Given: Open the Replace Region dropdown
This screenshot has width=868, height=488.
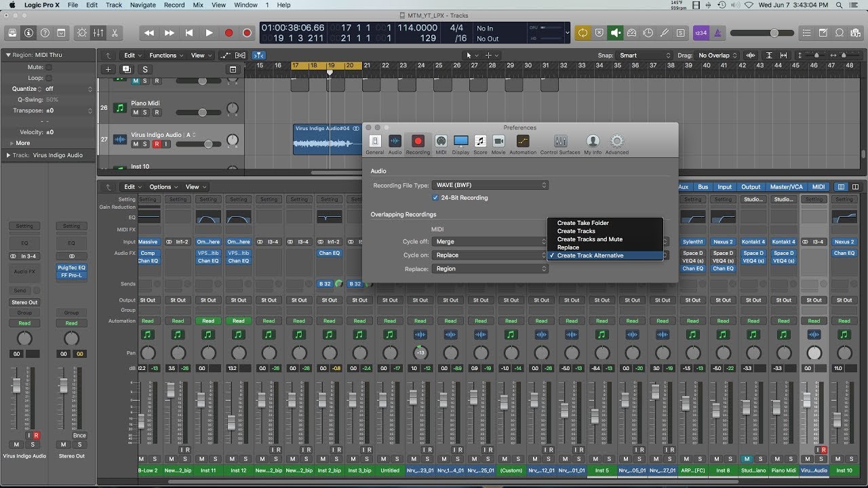Looking at the screenshot, I should tap(491, 268).
